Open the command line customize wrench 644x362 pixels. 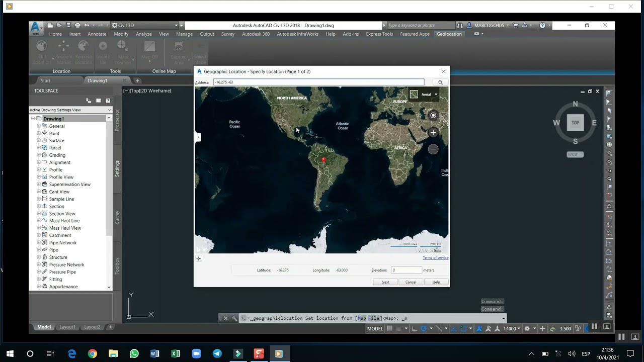(x=234, y=318)
